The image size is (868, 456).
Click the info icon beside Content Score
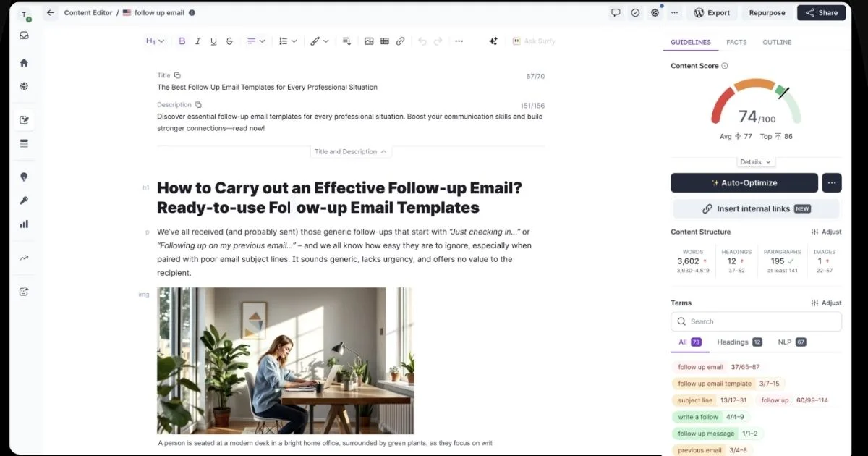coord(725,66)
